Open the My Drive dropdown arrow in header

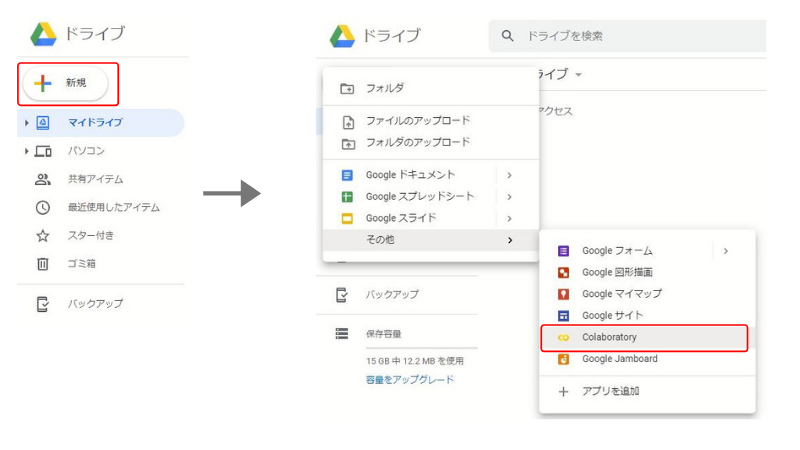[x=579, y=75]
